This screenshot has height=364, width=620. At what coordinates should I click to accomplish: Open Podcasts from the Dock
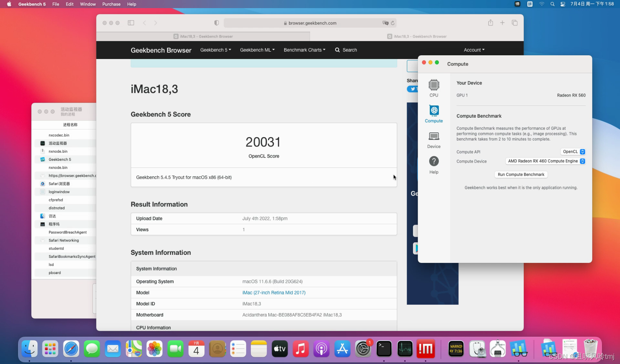pyautogui.click(x=321, y=349)
